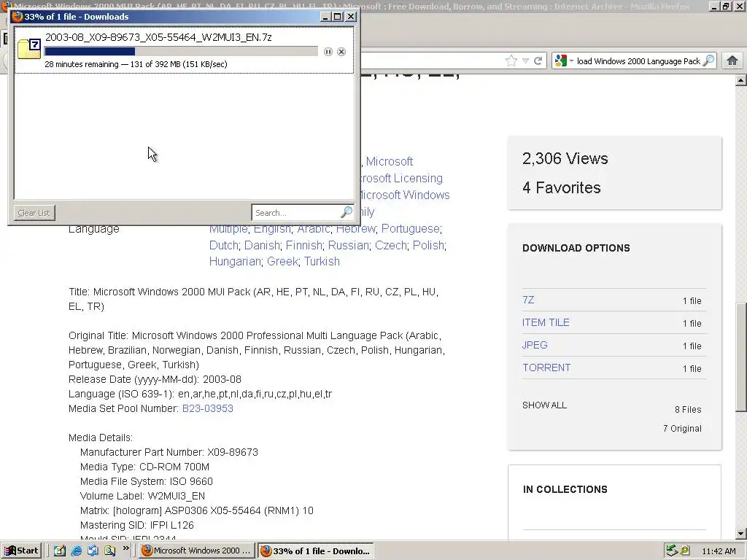Switch to 33% Downloads taskbar button
This screenshot has height=560, width=747.
[x=316, y=551]
